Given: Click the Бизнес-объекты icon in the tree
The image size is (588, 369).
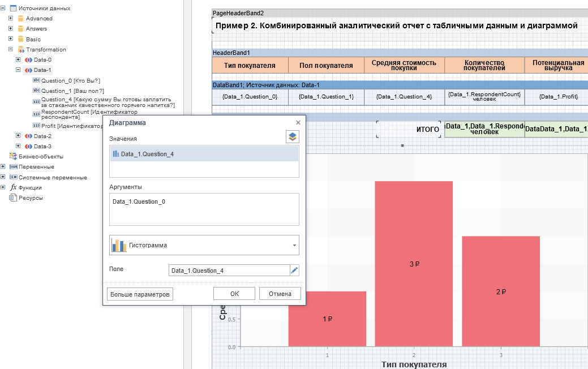Looking at the screenshot, I should click(x=13, y=157).
